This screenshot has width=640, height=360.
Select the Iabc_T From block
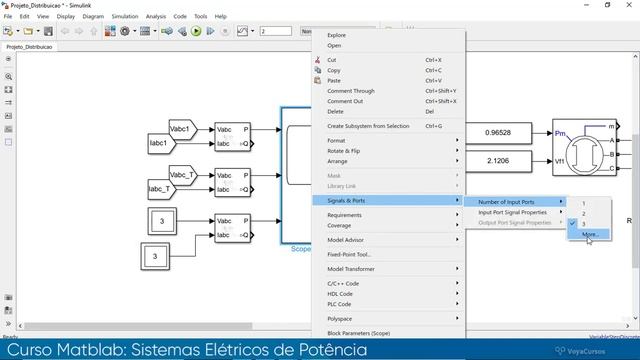[x=162, y=189]
